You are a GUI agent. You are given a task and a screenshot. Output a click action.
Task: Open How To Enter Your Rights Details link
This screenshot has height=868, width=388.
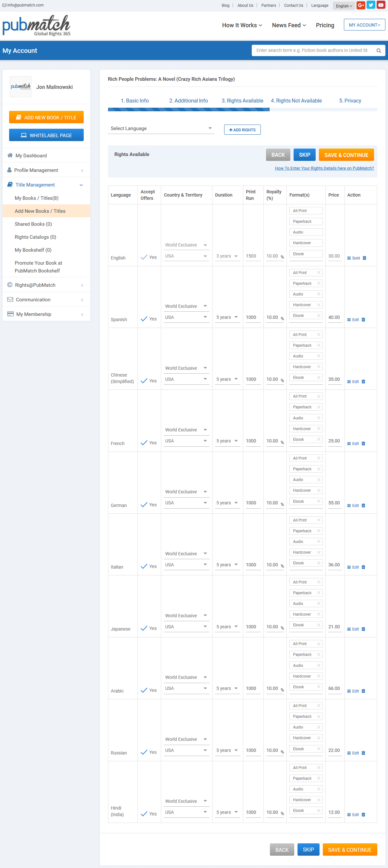(324, 168)
